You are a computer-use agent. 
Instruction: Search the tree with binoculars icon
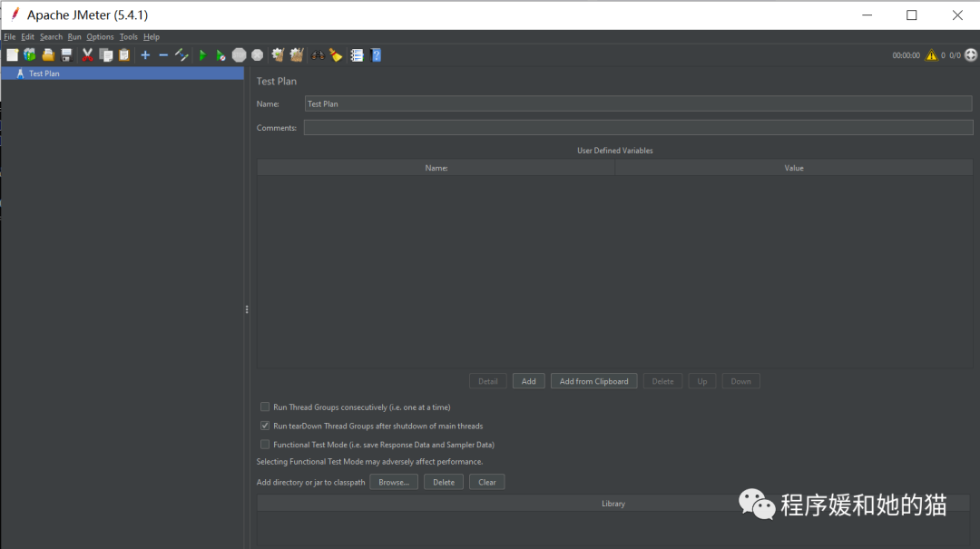(x=318, y=55)
